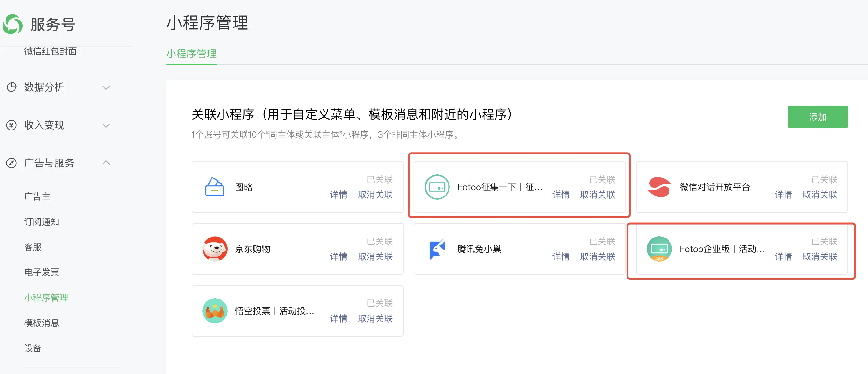The image size is (868, 374).
Task: Click the 已关联 status on 悟空投票 card
Action: [x=380, y=303]
